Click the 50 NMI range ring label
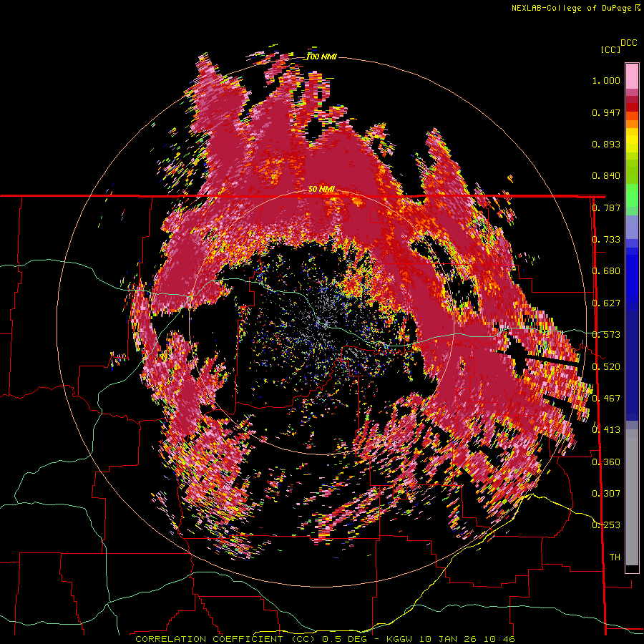 [x=321, y=189]
